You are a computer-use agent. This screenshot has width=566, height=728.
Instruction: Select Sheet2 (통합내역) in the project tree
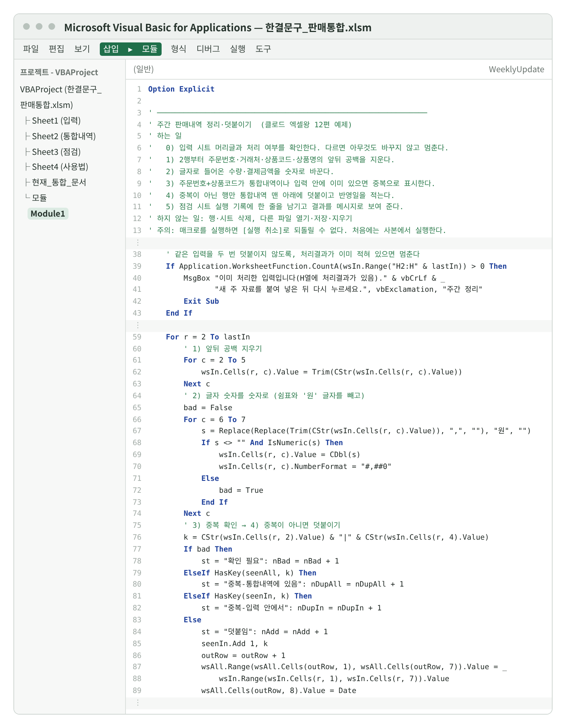(x=64, y=136)
